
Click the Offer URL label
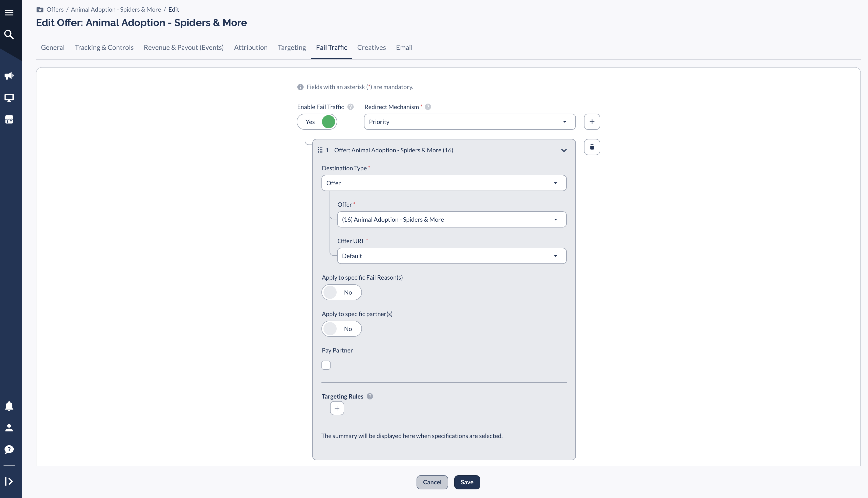coord(351,241)
